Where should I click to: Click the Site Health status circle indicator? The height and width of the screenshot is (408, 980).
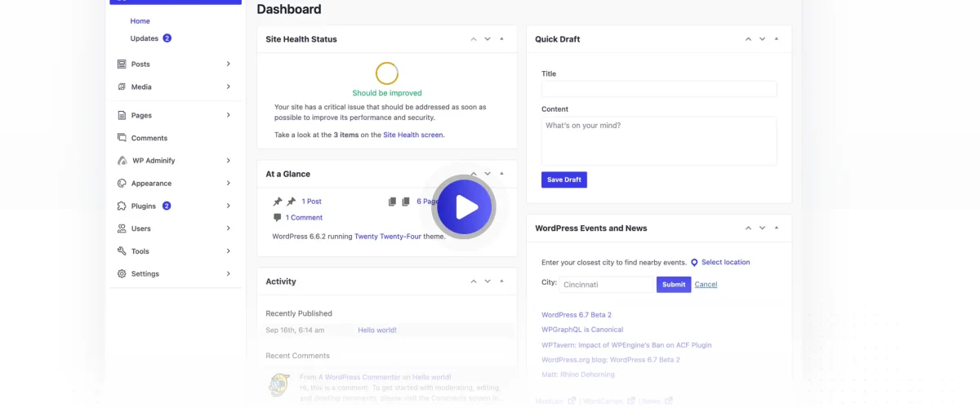[387, 73]
